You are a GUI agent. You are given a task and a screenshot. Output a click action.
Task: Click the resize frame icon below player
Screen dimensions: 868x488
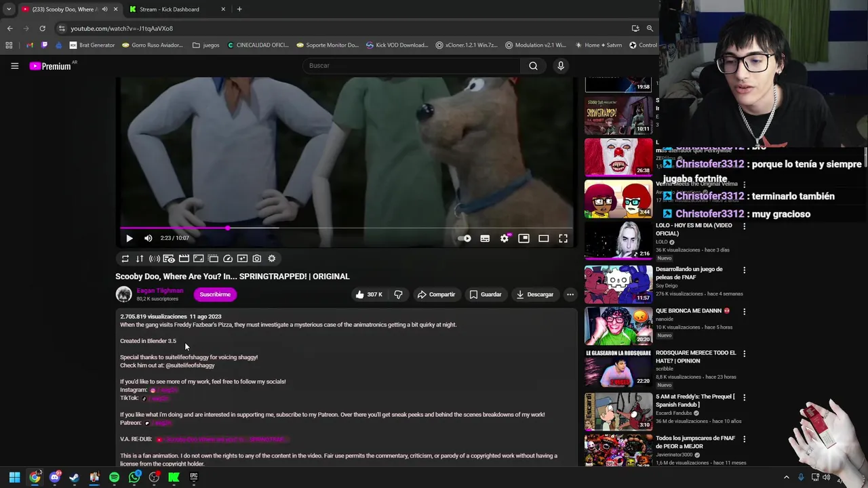pyautogui.click(x=198, y=258)
